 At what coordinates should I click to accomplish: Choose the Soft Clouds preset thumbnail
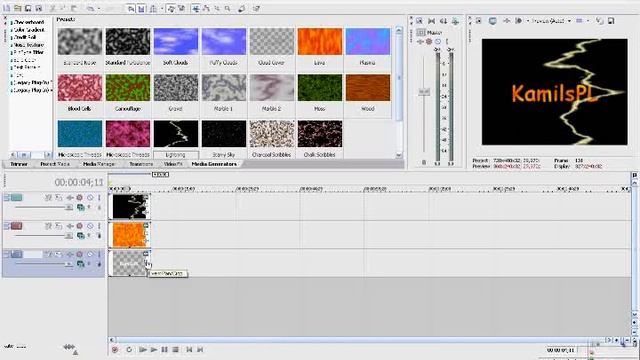pyautogui.click(x=176, y=41)
